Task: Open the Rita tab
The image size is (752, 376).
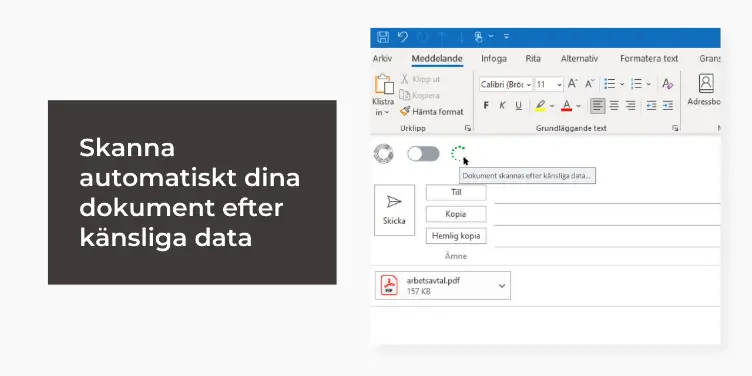Action: (533, 59)
